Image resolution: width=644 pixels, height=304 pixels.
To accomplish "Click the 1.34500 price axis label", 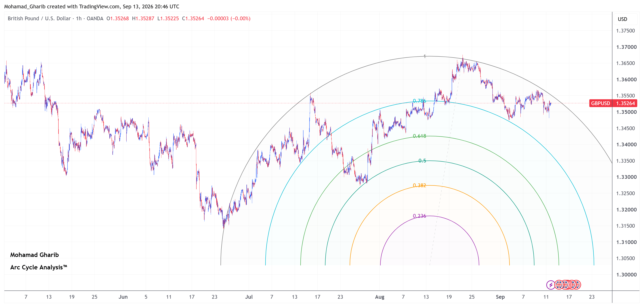I will [626, 128].
